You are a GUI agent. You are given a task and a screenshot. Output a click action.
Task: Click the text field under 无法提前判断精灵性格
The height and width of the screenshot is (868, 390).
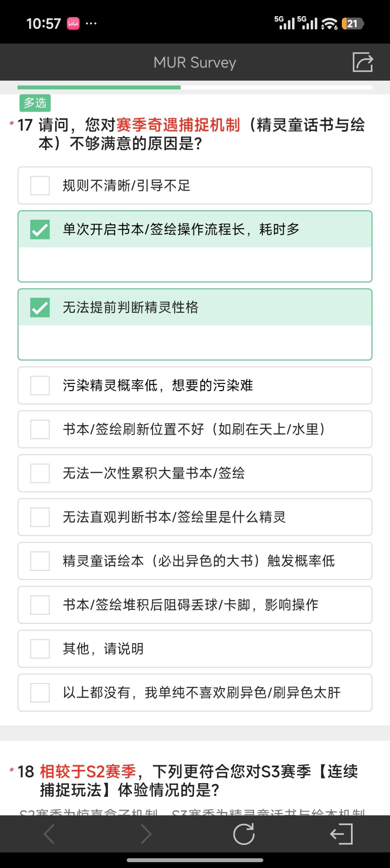click(195, 342)
